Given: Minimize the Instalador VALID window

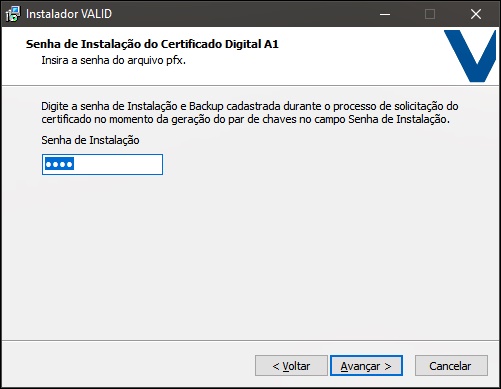Looking at the screenshot, I should 385,14.
